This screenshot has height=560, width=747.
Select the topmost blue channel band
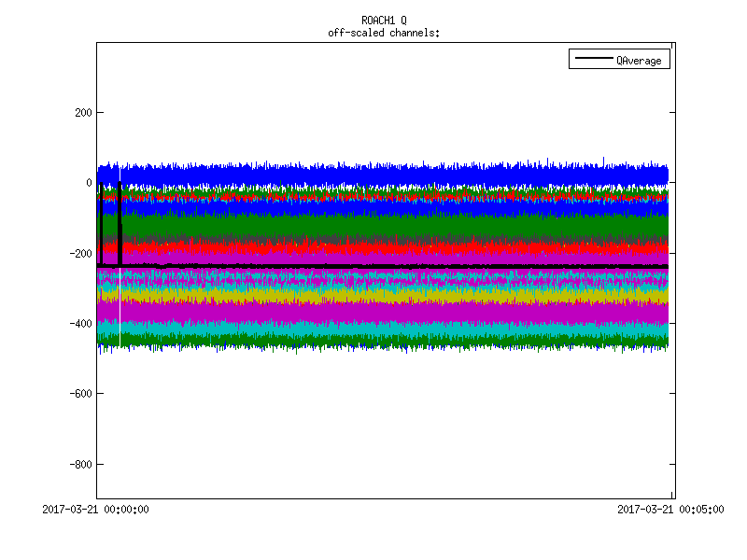pyautogui.click(x=373, y=175)
